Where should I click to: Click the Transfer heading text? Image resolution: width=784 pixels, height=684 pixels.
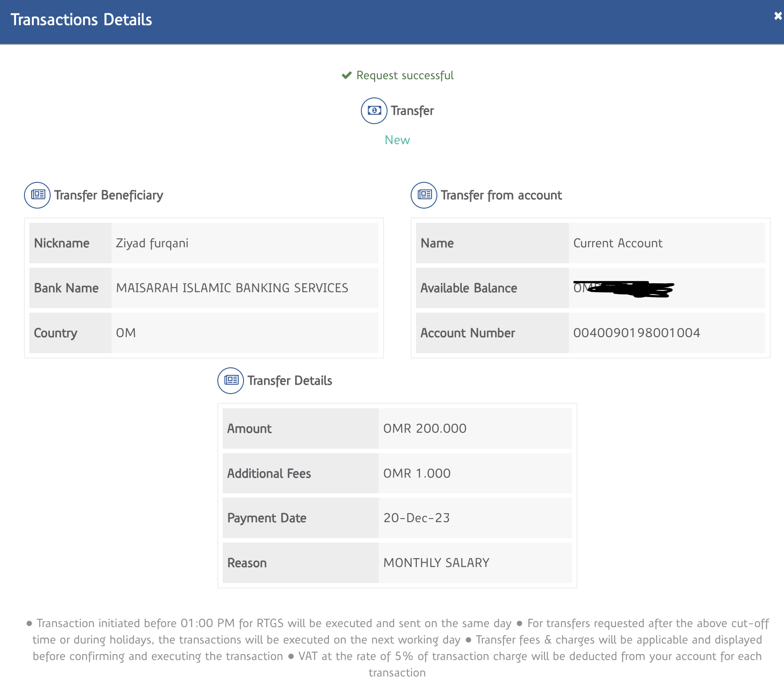pyautogui.click(x=412, y=111)
